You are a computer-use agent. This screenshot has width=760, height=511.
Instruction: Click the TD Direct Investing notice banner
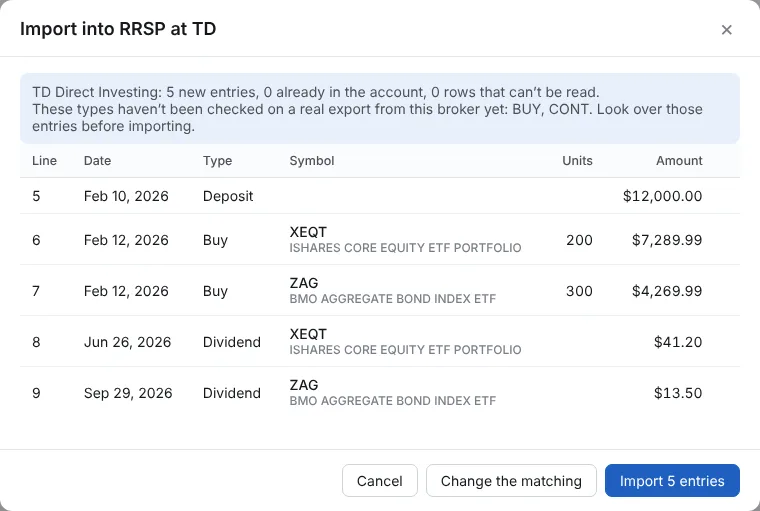(380, 109)
